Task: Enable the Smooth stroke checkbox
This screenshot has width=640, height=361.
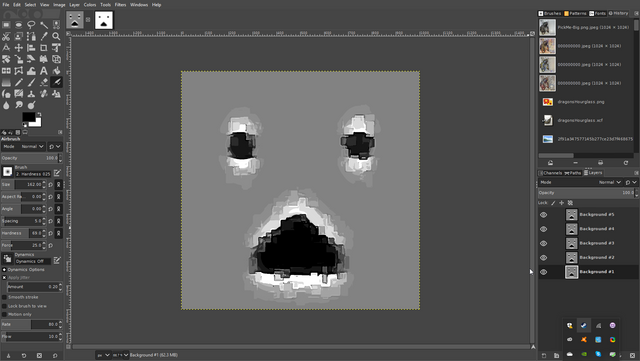Action: [x=4, y=297]
